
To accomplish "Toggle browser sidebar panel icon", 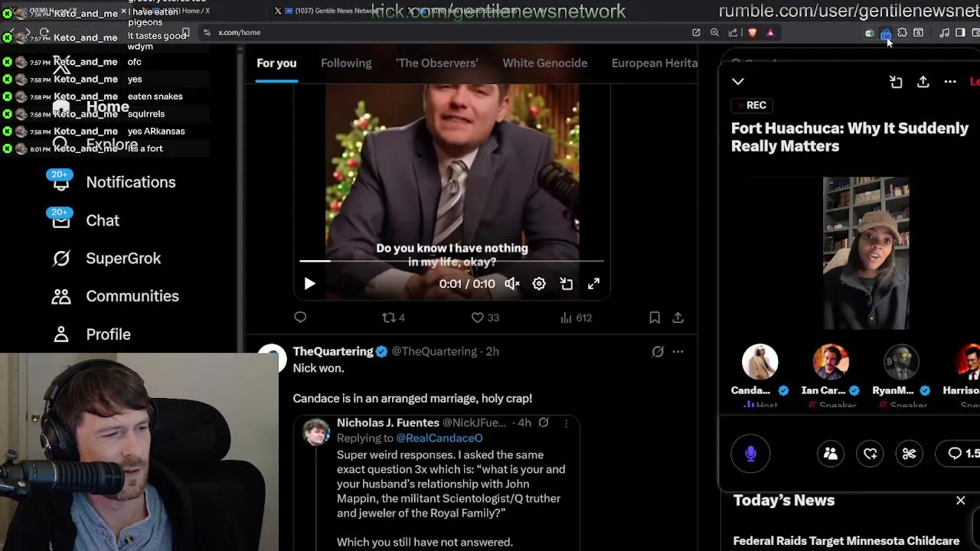I will tap(960, 33).
